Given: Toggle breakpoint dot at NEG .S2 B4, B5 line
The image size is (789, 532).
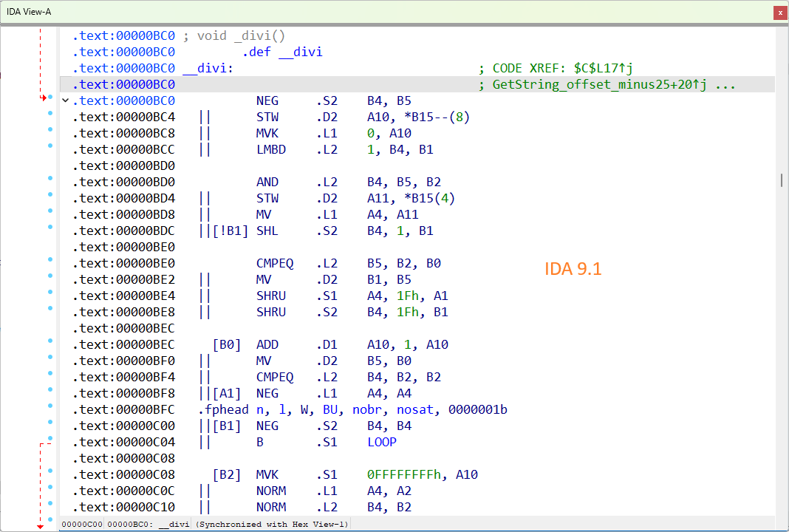Looking at the screenshot, I should click(x=50, y=97).
